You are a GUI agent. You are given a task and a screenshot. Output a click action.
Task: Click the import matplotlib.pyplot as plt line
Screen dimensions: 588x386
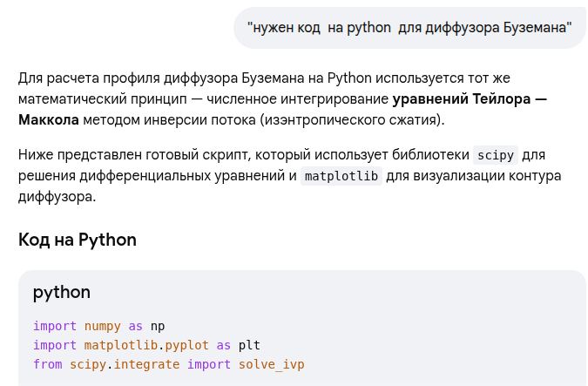click(146, 345)
